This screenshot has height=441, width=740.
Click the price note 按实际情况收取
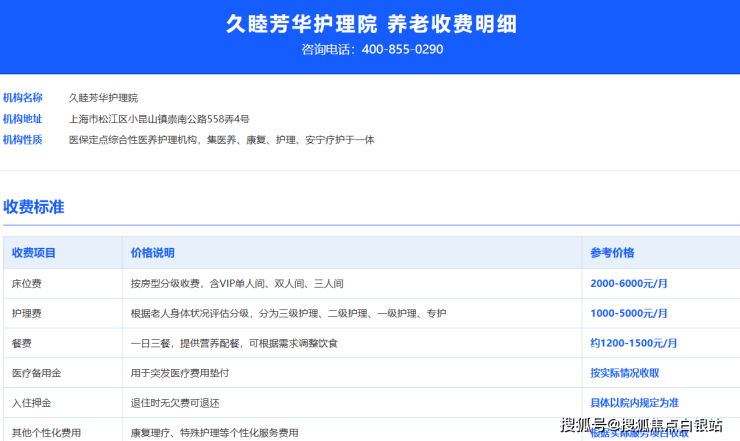(625, 373)
